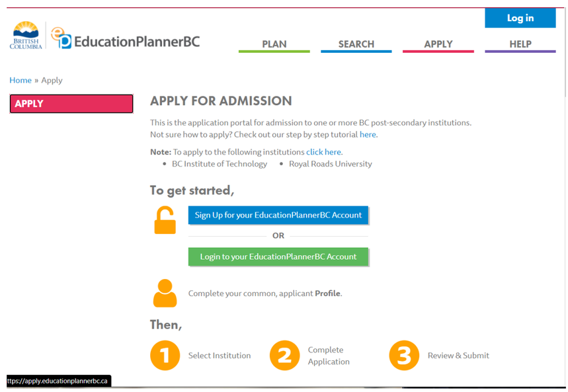
Task: Click the step 1 Select Institution circle
Action: tap(165, 355)
